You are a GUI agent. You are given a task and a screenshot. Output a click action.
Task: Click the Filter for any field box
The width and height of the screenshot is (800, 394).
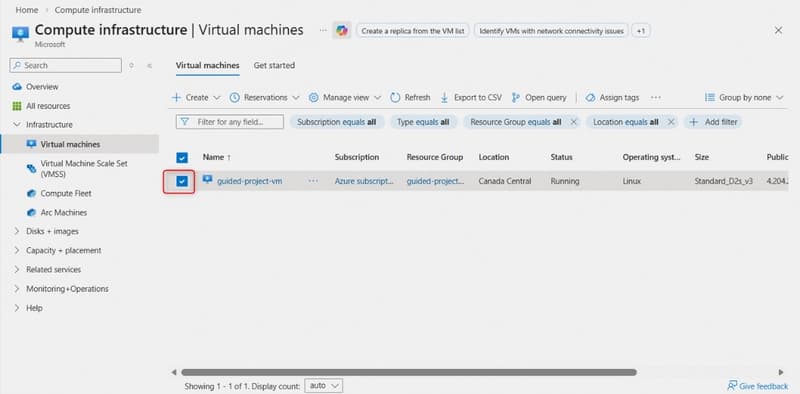230,122
